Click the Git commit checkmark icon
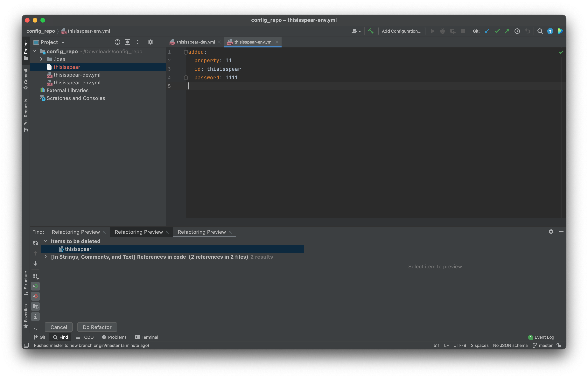Viewport: 588px width, 378px height. coord(497,31)
